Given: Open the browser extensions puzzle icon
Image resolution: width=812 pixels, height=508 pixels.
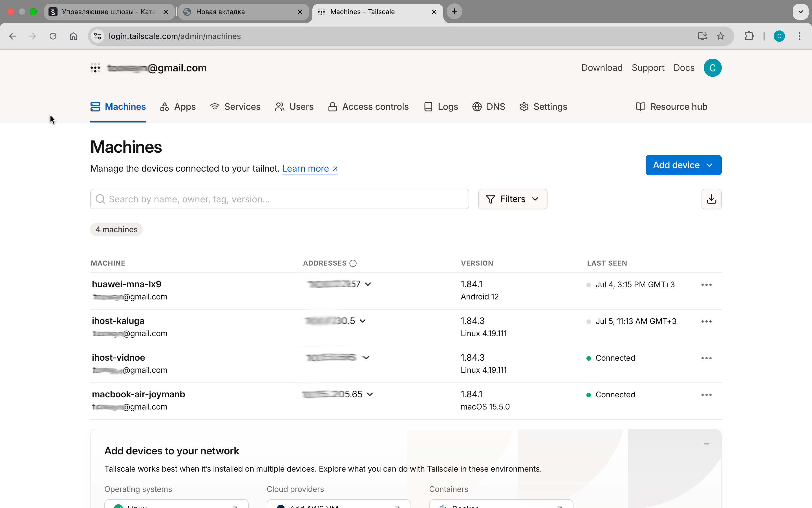Looking at the screenshot, I should click(x=749, y=36).
